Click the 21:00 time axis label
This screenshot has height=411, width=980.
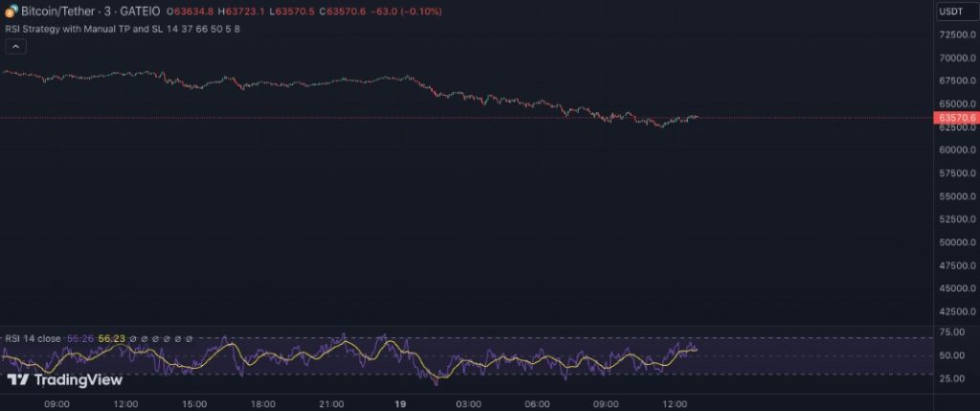332,404
